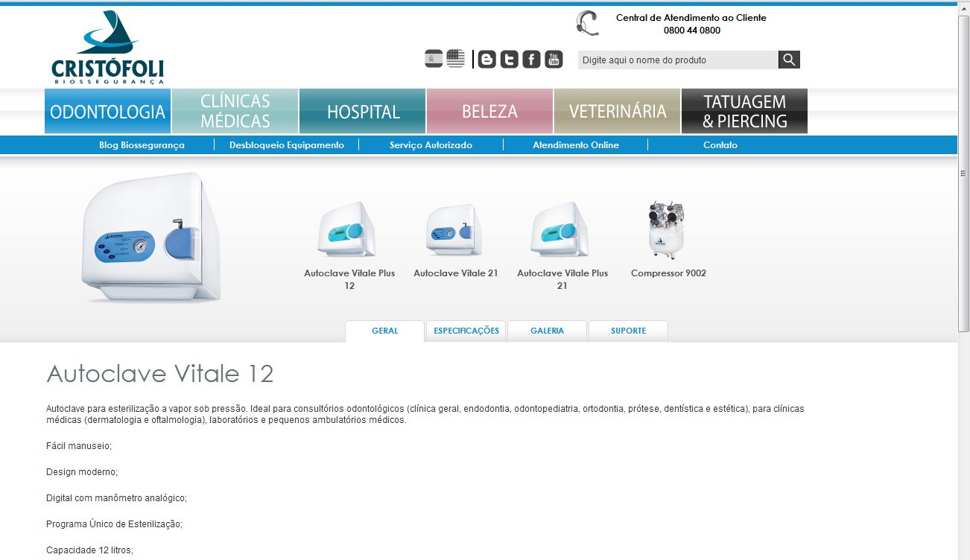The height and width of the screenshot is (560, 970).
Task: Click the large Autoclave Vitale 12 image
Action: point(151,238)
